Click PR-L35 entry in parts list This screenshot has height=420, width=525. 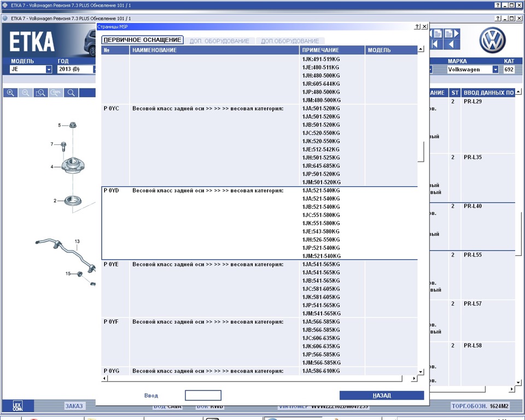pos(472,157)
